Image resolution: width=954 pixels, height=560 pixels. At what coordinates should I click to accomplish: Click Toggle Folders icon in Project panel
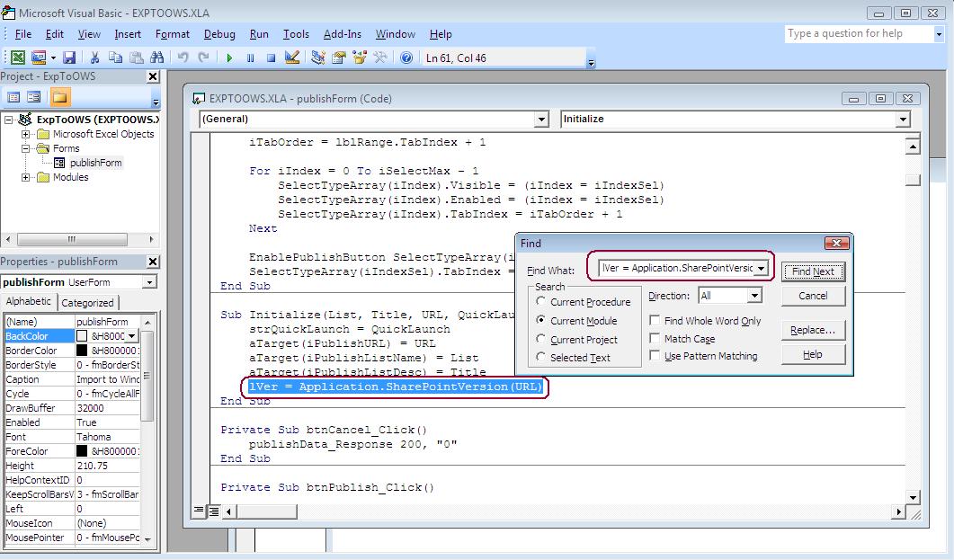[x=59, y=97]
